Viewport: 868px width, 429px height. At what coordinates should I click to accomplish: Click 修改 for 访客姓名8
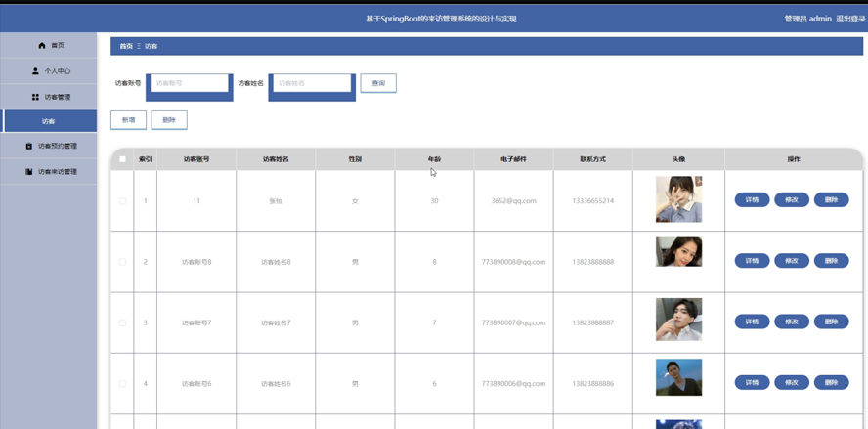[x=792, y=261]
